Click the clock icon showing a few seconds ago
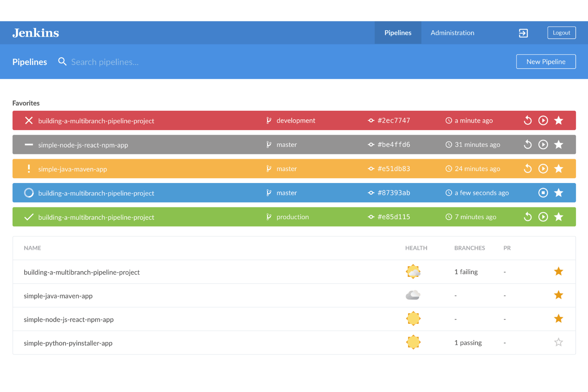 (x=449, y=193)
